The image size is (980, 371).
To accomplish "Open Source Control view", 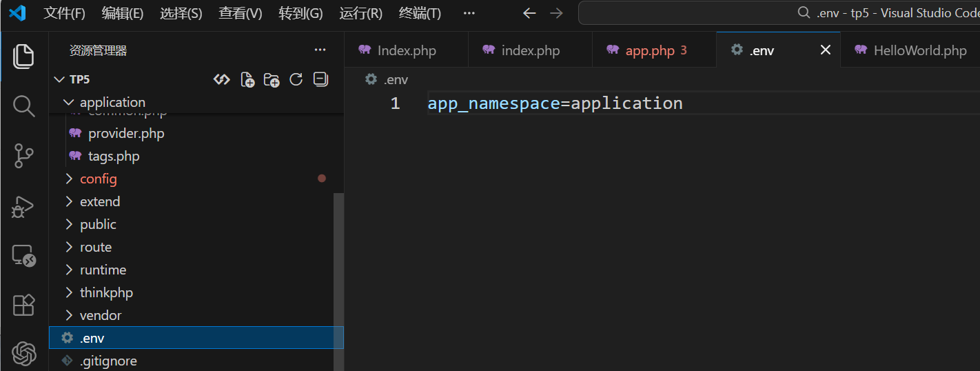I will (x=23, y=156).
